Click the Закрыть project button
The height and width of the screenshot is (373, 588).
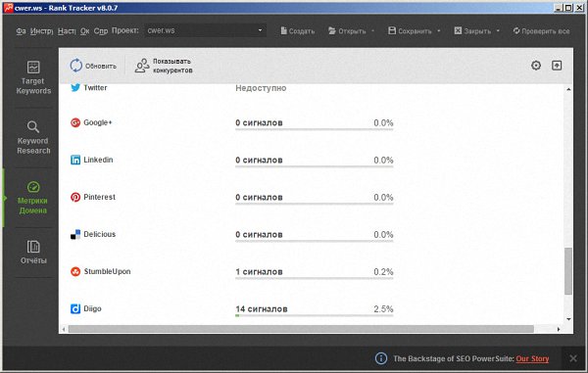tap(472, 31)
